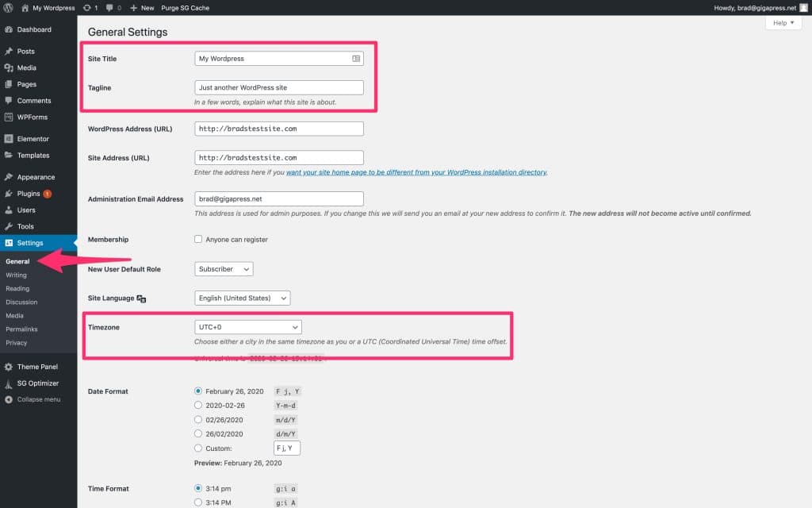Open the Site Language dropdown
Viewport: 812px width, 508px height.
coord(243,298)
